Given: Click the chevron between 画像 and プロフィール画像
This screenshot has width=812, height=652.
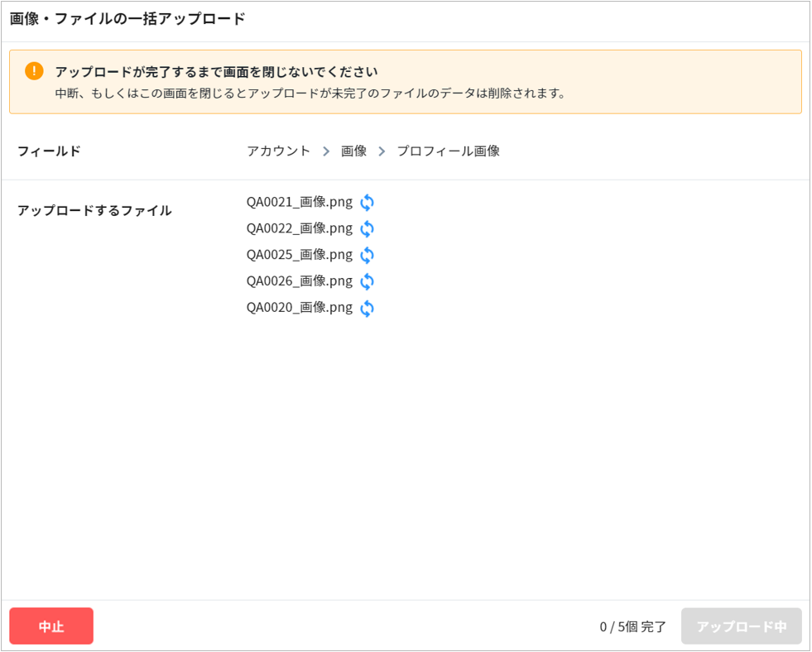Looking at the screenshot, I should (x=382, y=151).
